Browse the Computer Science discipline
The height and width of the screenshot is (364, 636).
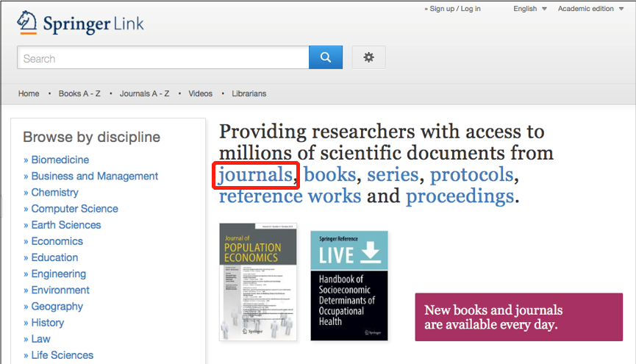(75, 209)
